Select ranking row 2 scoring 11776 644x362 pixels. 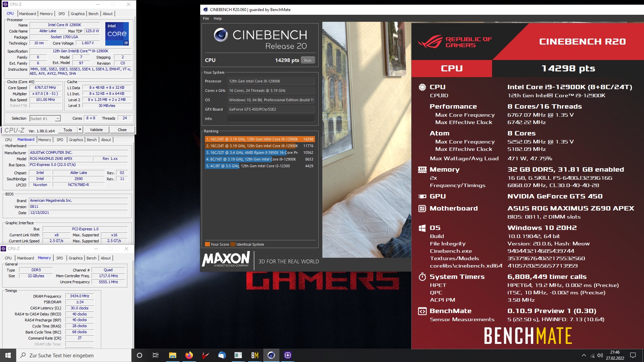pos(260,146)
